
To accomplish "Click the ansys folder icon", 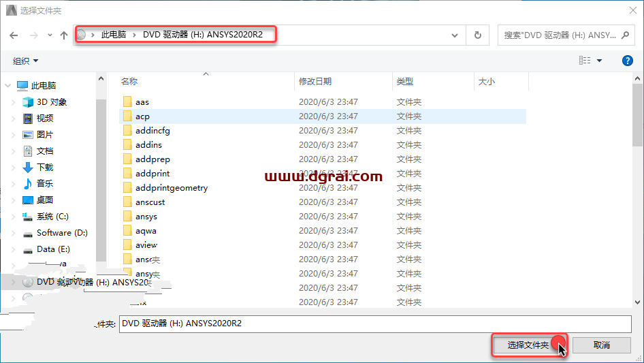I will coord(127,217).
